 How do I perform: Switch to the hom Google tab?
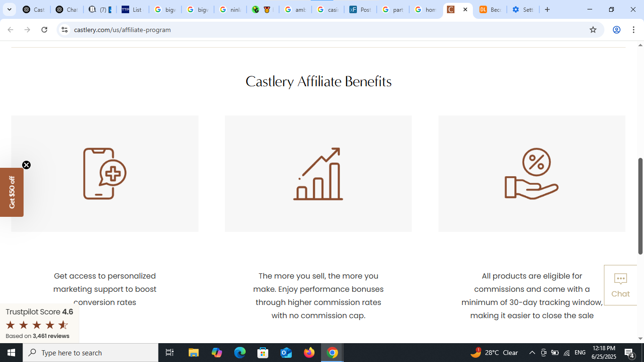tap(426, 9)
